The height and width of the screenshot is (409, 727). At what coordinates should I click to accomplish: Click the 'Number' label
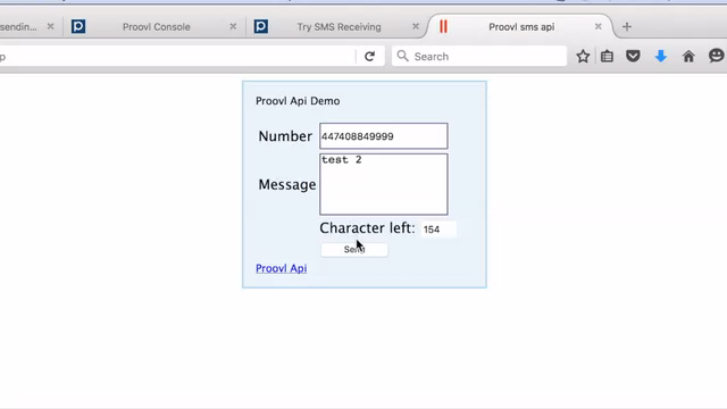pyautogui.click(x=285, y=136)
